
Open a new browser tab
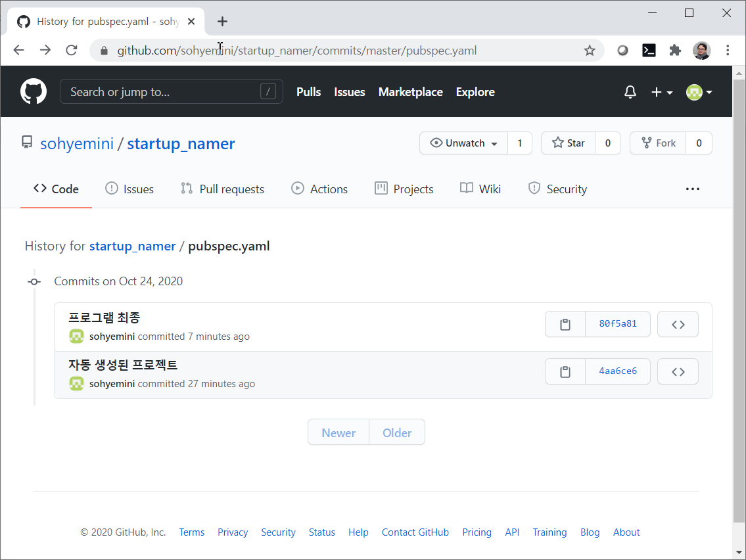222,22
